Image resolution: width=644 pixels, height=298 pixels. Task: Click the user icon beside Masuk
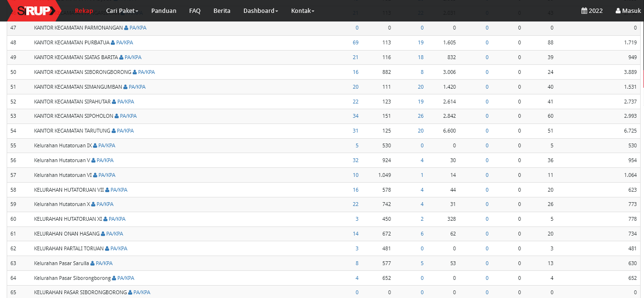coord(618,11)
